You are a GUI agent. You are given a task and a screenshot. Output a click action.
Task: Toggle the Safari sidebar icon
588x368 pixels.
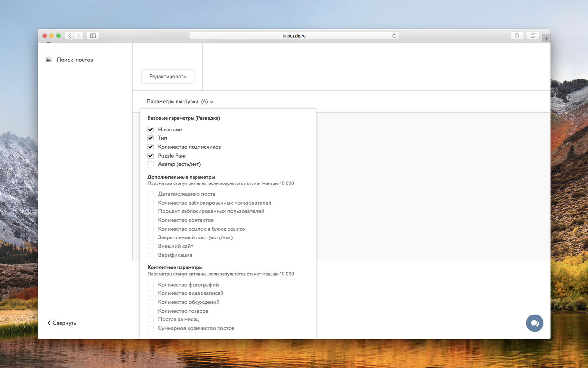tap(93, 36)
